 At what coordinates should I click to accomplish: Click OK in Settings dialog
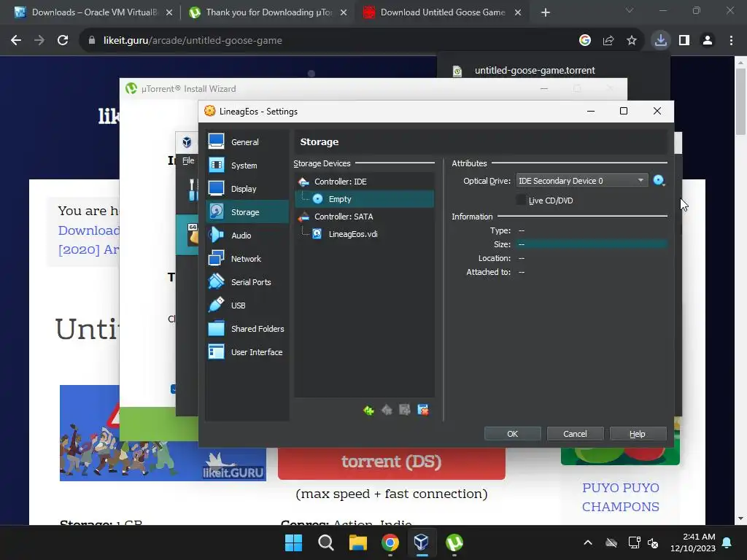point(513,434)
